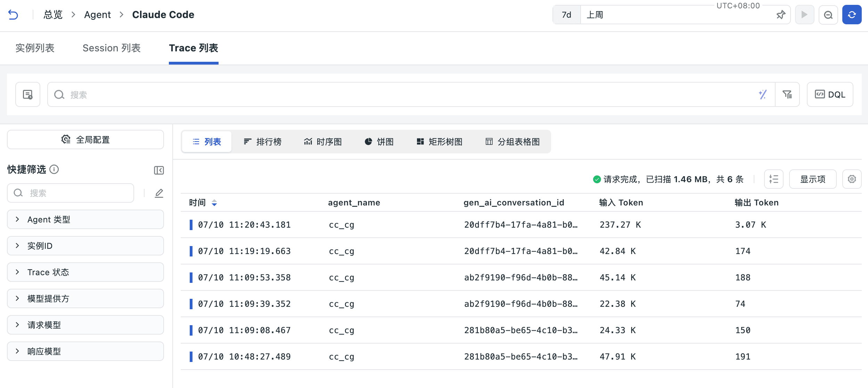Switch to 排行榜 ranking view
Viewport: 868px width, 388px height.
point(262,142)
